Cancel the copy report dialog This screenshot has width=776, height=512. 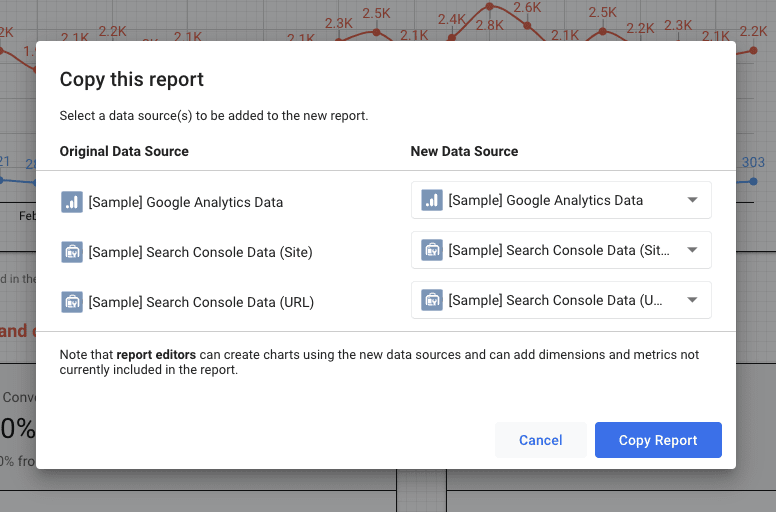540,440
